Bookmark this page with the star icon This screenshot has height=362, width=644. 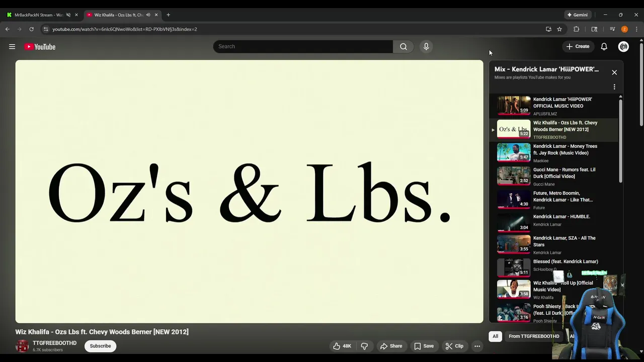[x=559, y=29]
